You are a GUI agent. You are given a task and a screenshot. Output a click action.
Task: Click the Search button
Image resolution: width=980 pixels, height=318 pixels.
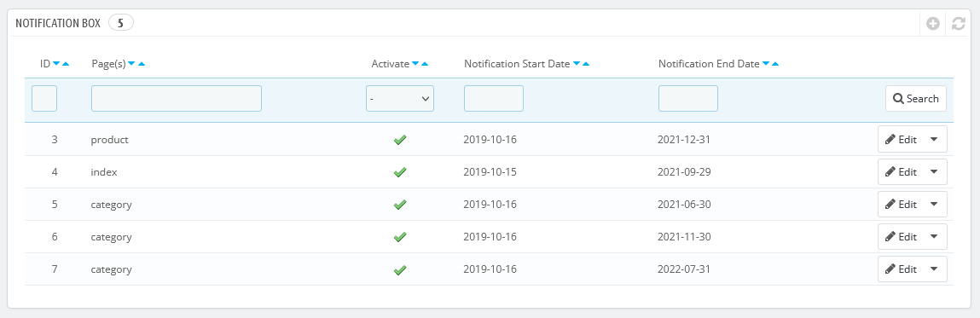point(916,99)
